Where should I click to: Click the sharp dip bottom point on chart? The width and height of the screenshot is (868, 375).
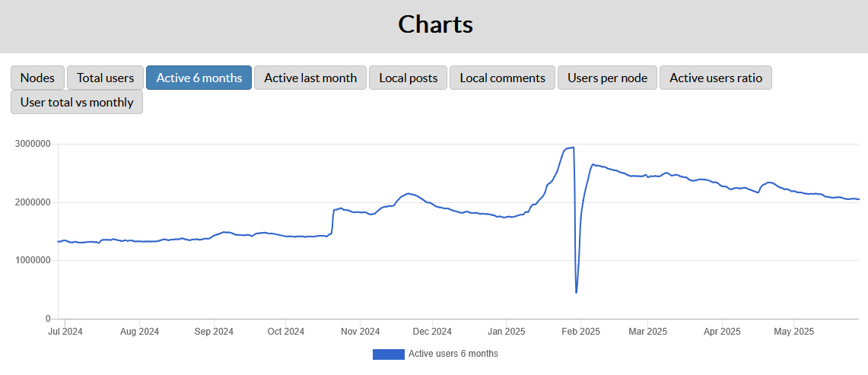577,292
